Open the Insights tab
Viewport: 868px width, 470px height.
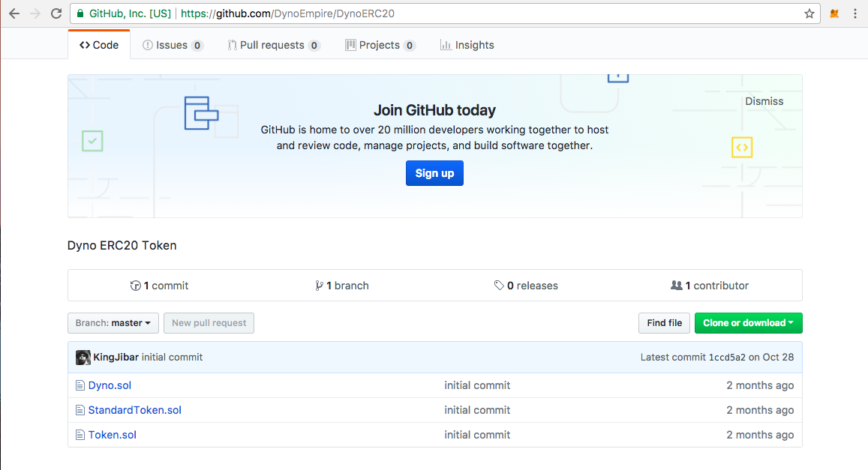467,45
